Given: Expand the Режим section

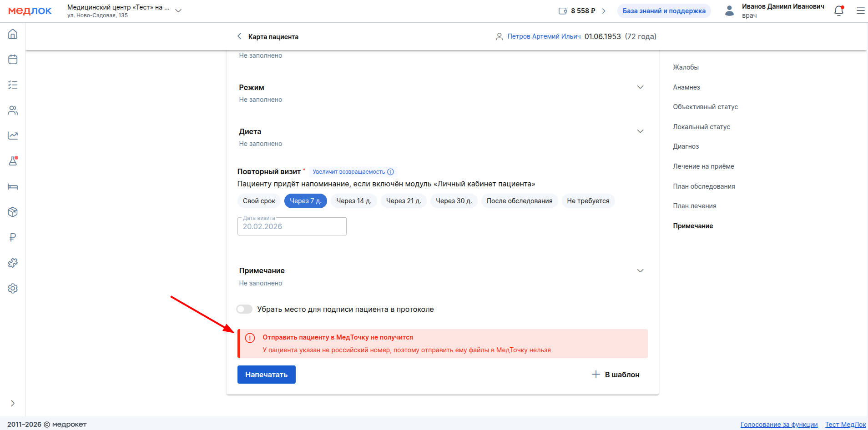Looking at the screenshot, I should click(x=640, y=87).
